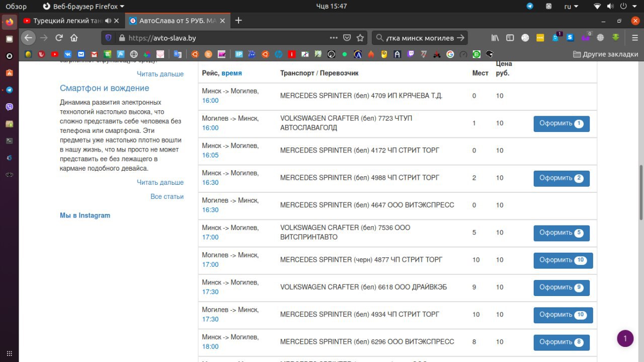Viewport: 644px width, 362px height.
Task: Select MERCEDES SPRINTER 4647 ООО ВИТЭКСПРЕСС text
Action: 367,205
